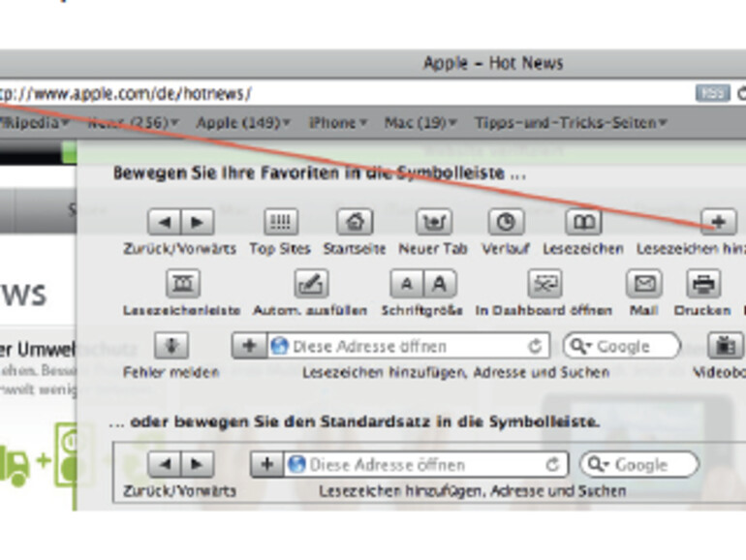Viewport: 746px width, 560px height.
Task: Click the Verlauf label
Action: pos(506,248)
